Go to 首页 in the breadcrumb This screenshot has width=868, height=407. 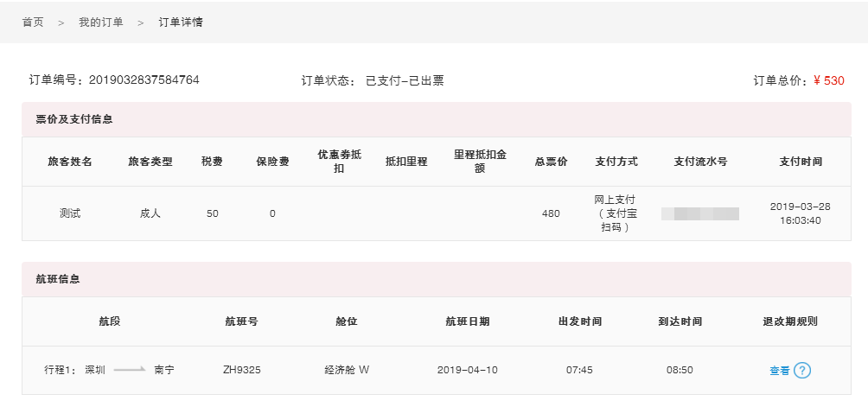pos(33,22)
